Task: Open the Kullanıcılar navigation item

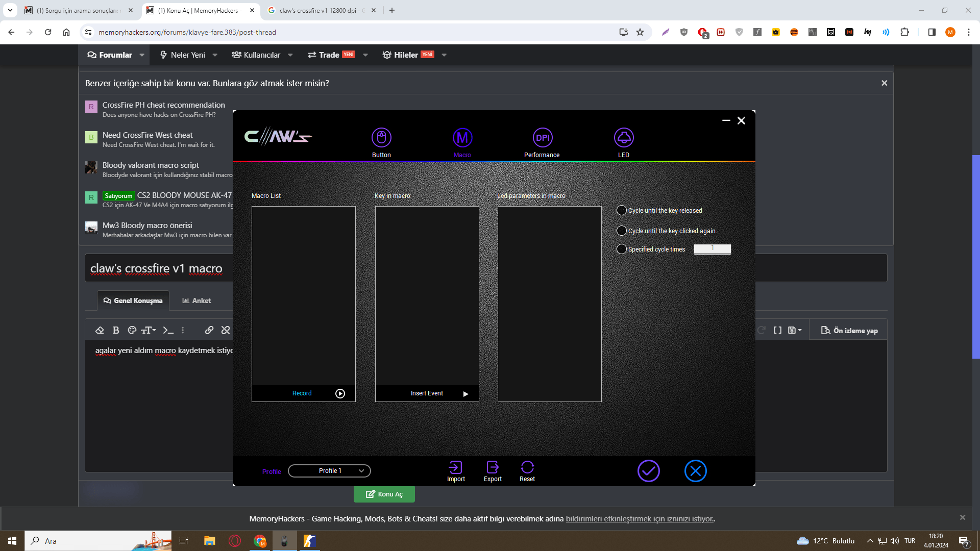Action: pos(256,55)
